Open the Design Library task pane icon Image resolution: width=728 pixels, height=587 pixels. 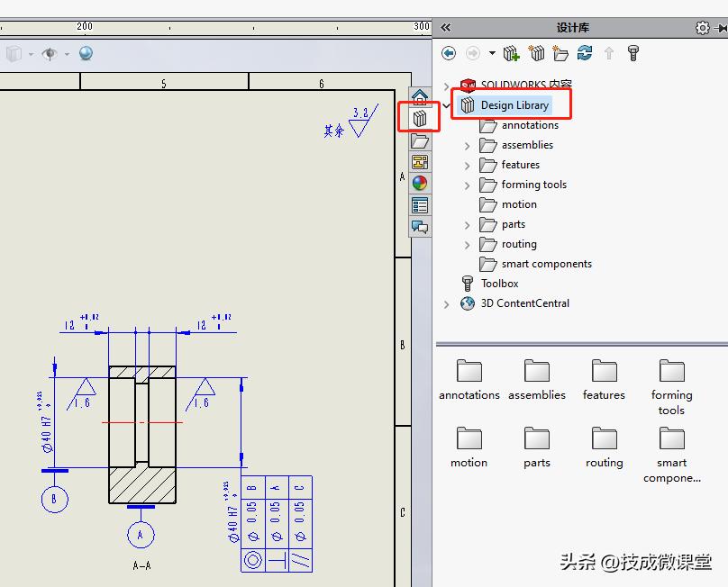point(419,117)
